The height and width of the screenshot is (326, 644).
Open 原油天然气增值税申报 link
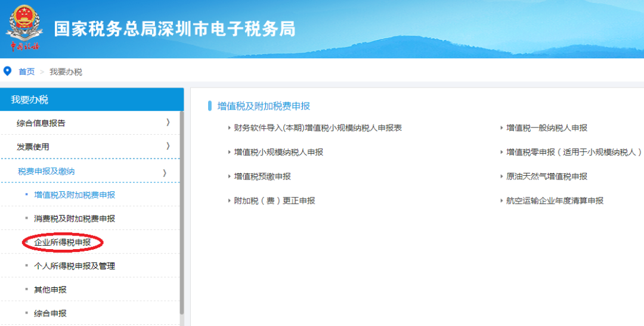547,176
